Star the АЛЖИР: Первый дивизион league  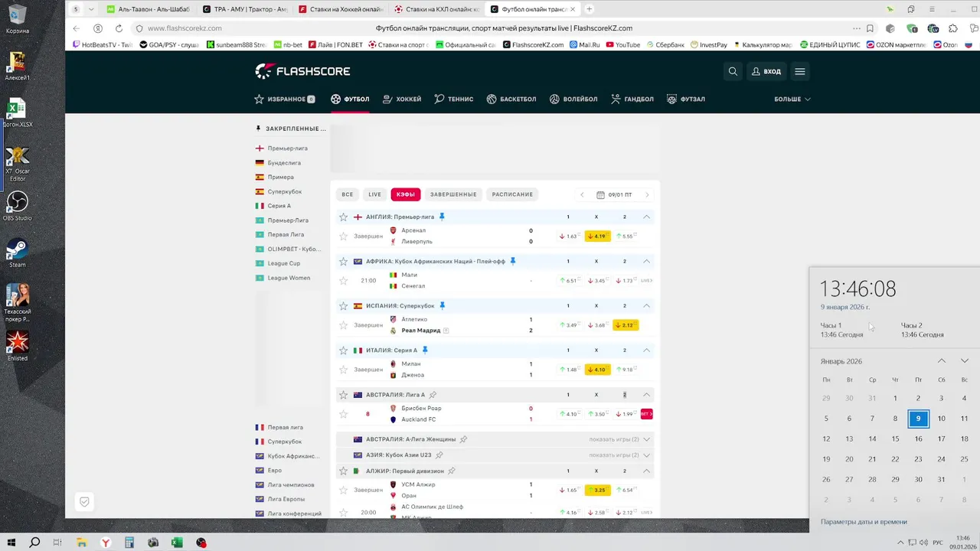[x=344, y=471]
